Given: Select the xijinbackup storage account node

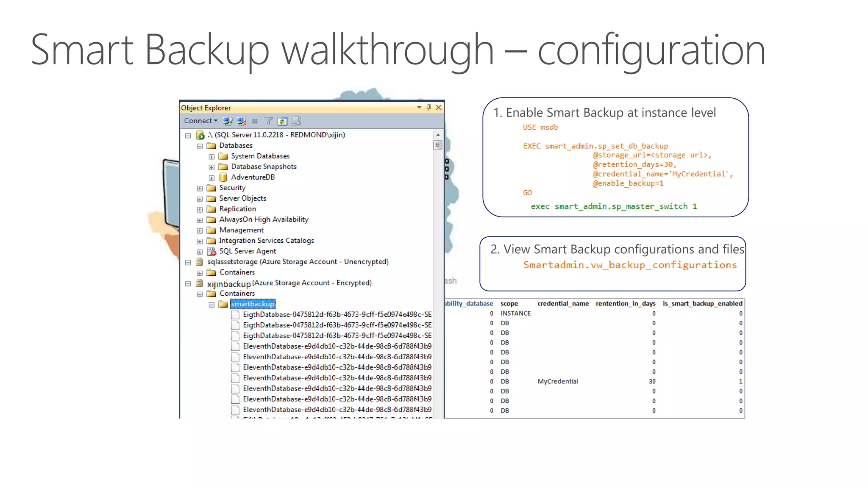Looking at the screenshot, I should click(x=229, y=283).
